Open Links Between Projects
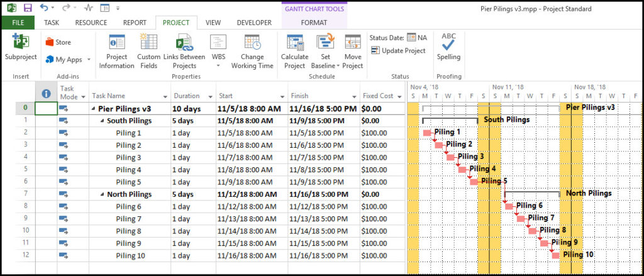 pyautogui.click(x=184, y=52)
